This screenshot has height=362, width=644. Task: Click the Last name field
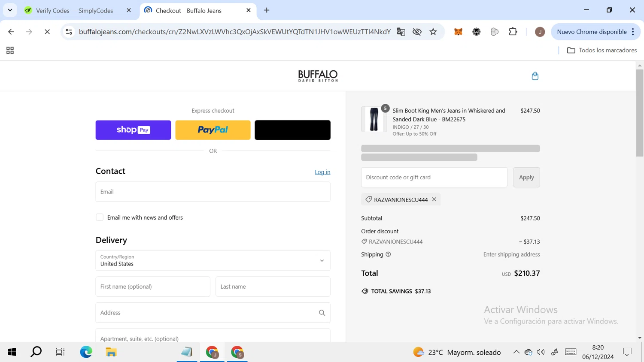tap(273, 287)
